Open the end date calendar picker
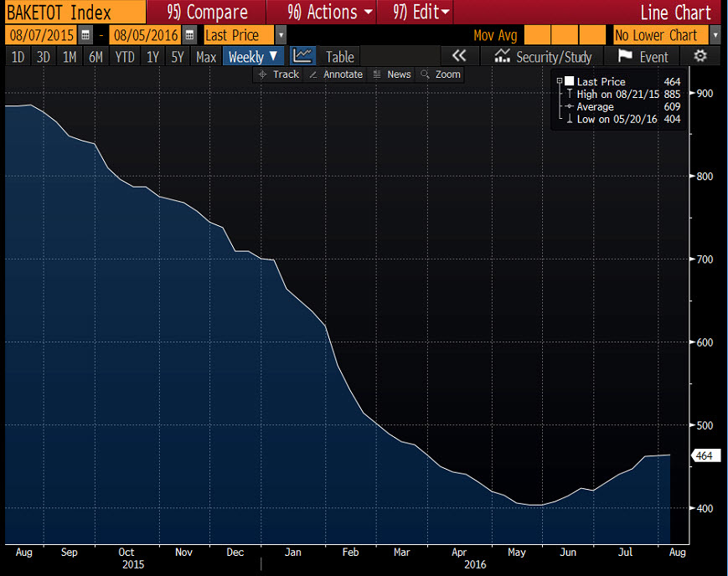Image resolution: width=728 pixels, height=576 pixels. coord(190,35)
